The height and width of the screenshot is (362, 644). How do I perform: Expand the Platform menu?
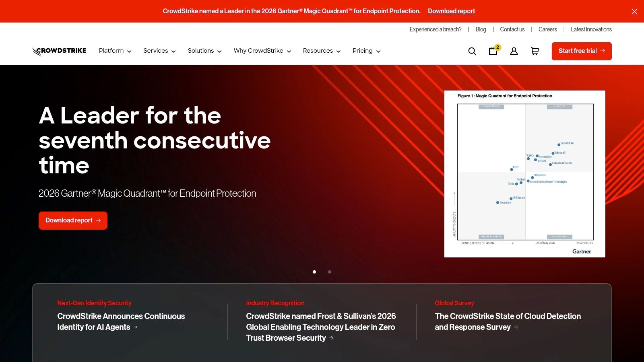115,51
